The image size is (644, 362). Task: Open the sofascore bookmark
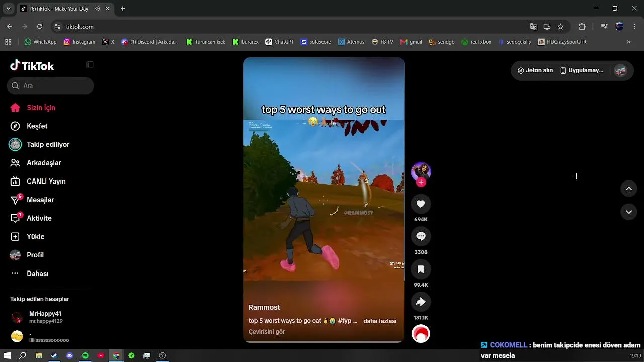316,42
